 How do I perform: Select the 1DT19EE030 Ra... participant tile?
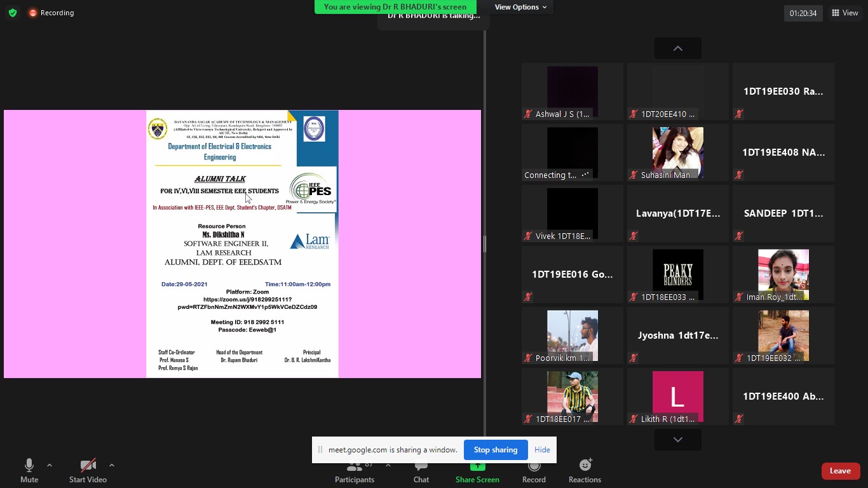tap(783, 91)
